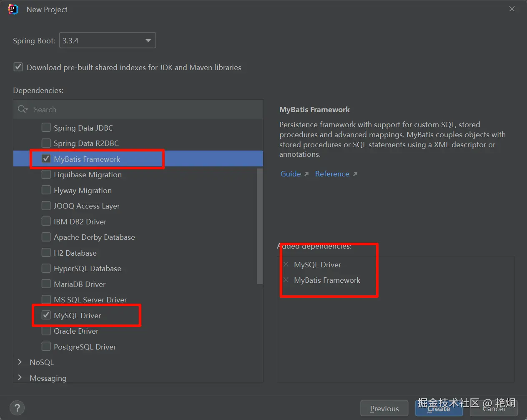The image size is (527, 420).
Task: Click the search magnifier icon
Action: (x=23, y=109)
